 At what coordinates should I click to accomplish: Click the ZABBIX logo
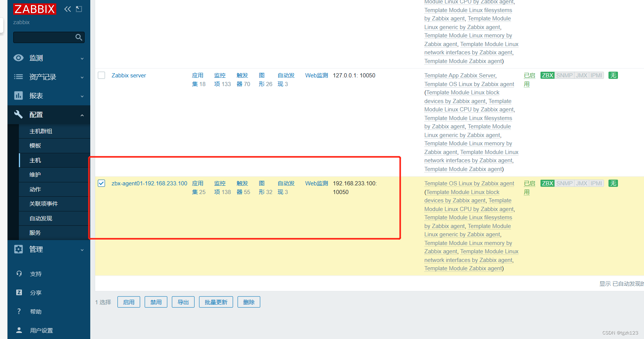pos(35,9)
